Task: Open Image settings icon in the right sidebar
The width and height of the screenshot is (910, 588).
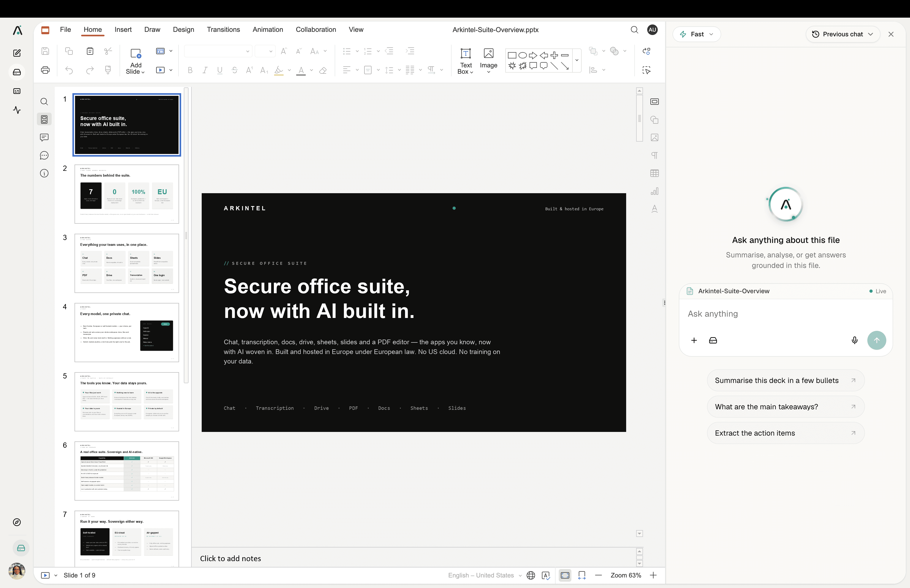Action: [x=655, y=137]
